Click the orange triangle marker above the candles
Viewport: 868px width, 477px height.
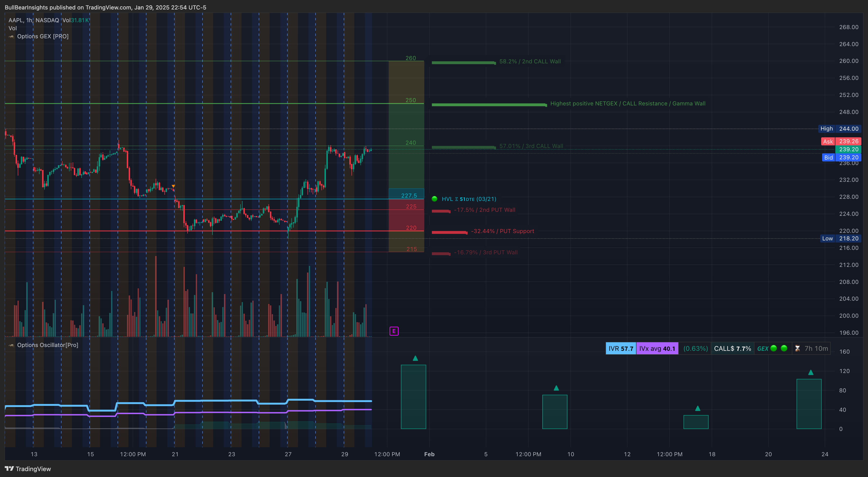tap(173, 186)
